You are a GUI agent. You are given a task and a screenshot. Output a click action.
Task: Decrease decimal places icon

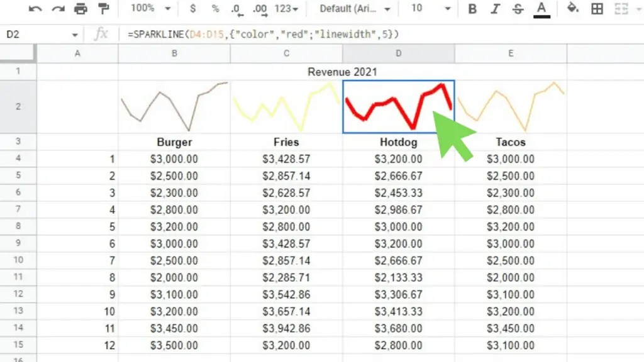tap(235, 9)
